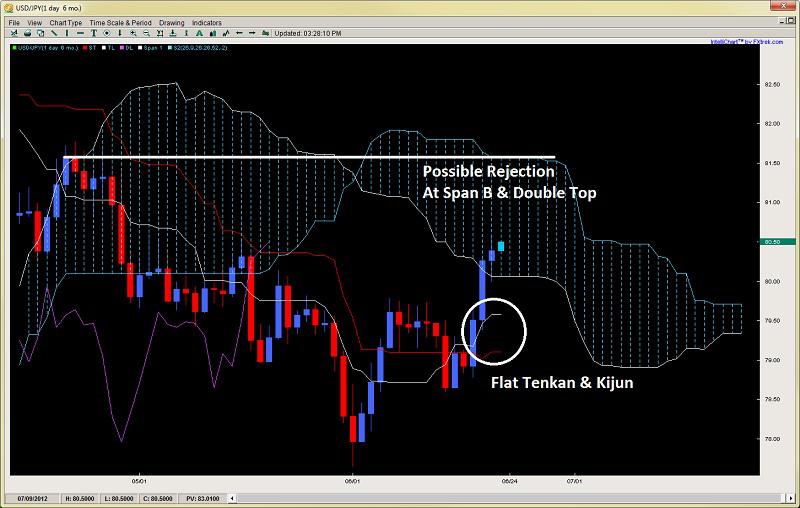
Task: Click the L: 80.5000 status field
Action: point(118,498)
